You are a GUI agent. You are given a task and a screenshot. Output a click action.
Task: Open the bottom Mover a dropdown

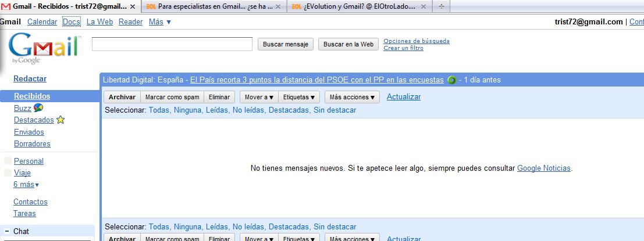(x=259, y=239)
